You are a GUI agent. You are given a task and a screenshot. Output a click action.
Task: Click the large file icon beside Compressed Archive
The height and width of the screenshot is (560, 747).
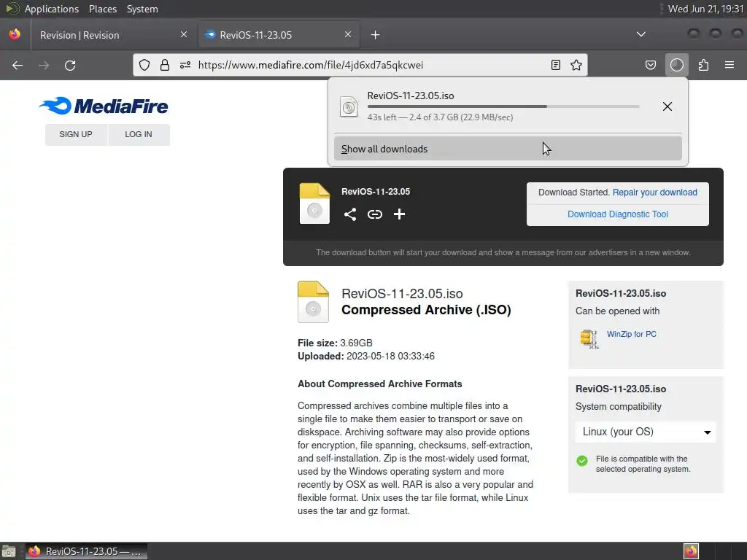[313, 302]
